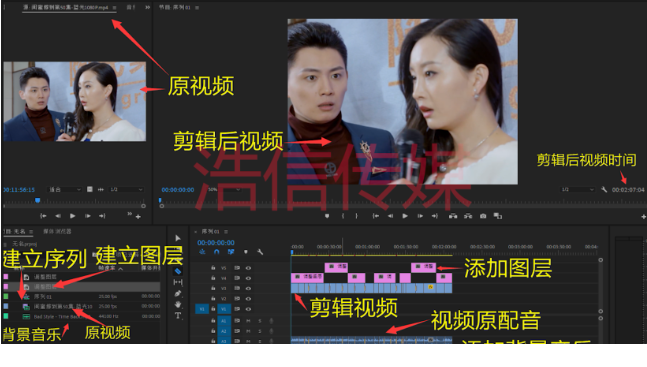Play the program monitor video
This screenshot has height=367, width=647.
(x=405, y=216)
